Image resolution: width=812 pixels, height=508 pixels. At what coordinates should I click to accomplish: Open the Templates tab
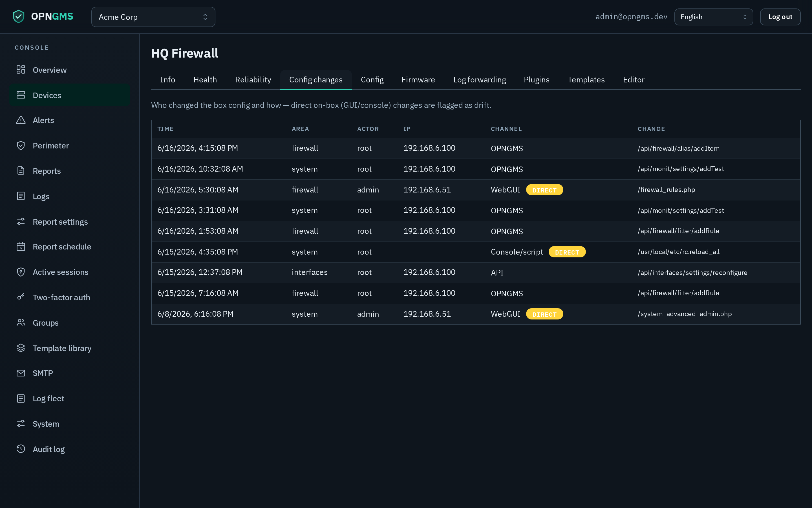[x=586, y=80]
